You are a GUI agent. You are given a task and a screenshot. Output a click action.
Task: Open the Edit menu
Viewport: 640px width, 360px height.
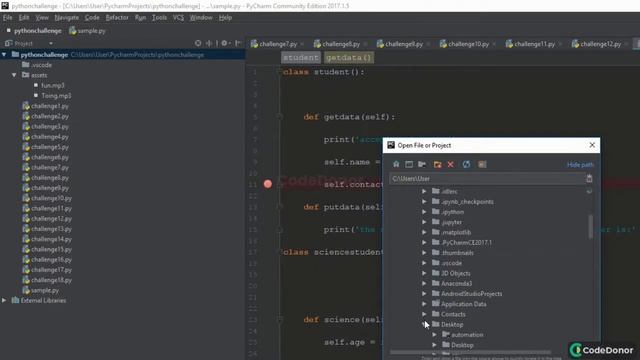point(24,18)
